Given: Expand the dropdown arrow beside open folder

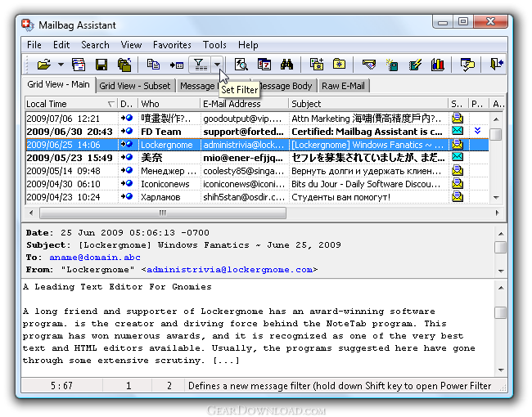Looking at the screenshot, I should pyautogui.click(x=61, y=64).
